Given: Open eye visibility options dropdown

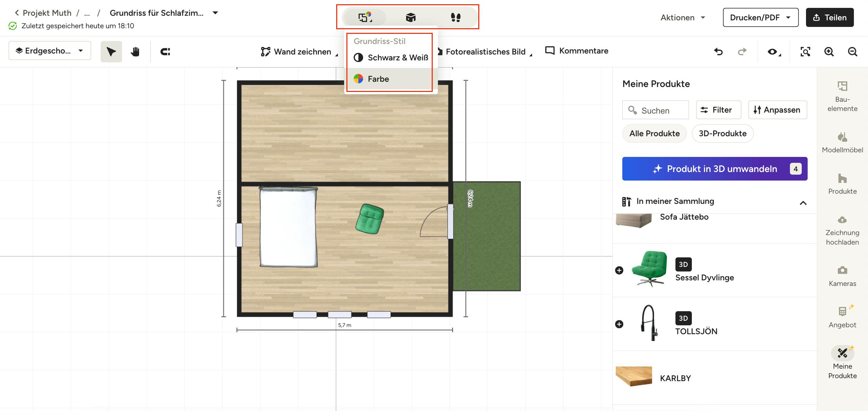Looking at the screenshot, I should pos(774,52).
